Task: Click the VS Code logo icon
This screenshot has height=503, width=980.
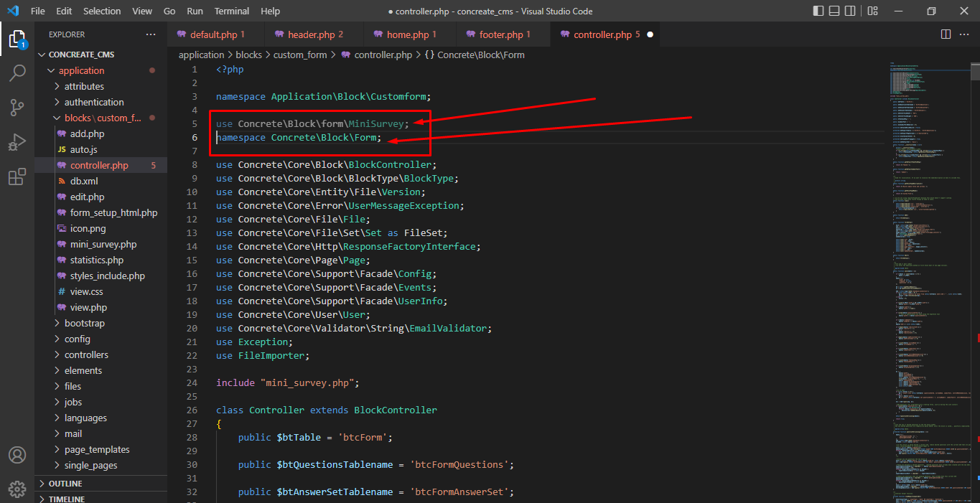Action: click(x=12, y=11)
